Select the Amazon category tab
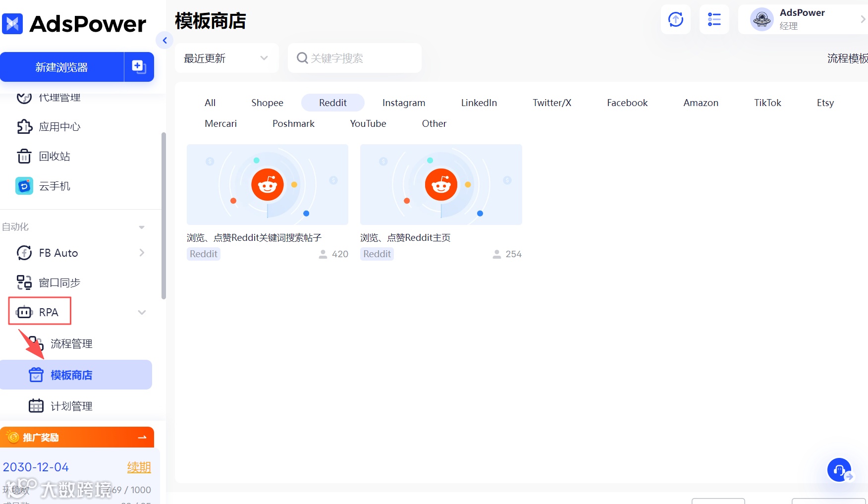This screenshot has height=504, width=868. (x=701, y=103)
